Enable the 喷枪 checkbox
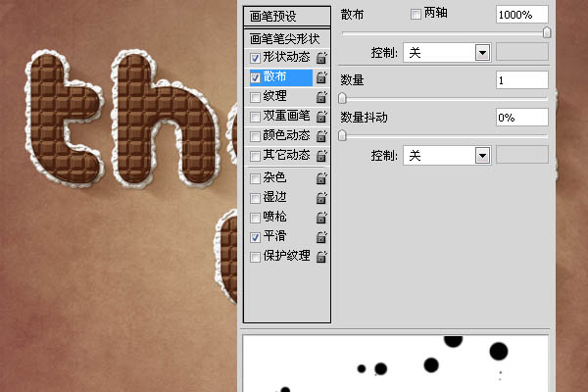Image resolution: width=588 pixels, height=392 pixels. pos(255,218)
